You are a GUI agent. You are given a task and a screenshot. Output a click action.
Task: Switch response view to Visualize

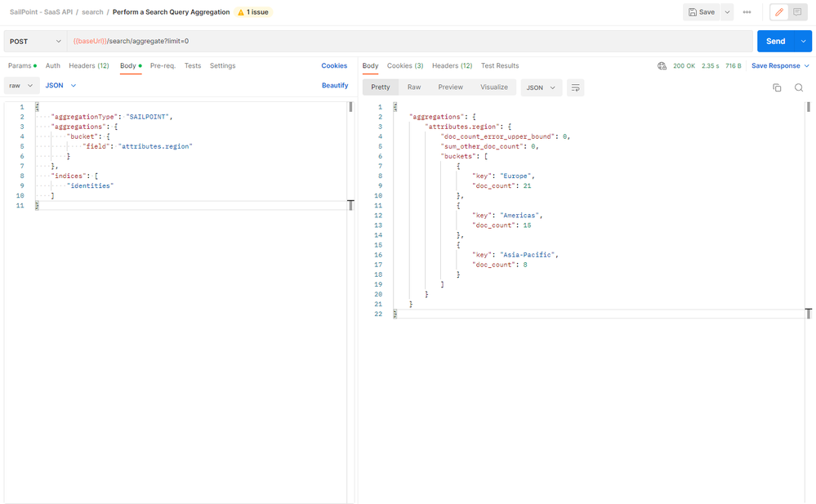[493, 87]
